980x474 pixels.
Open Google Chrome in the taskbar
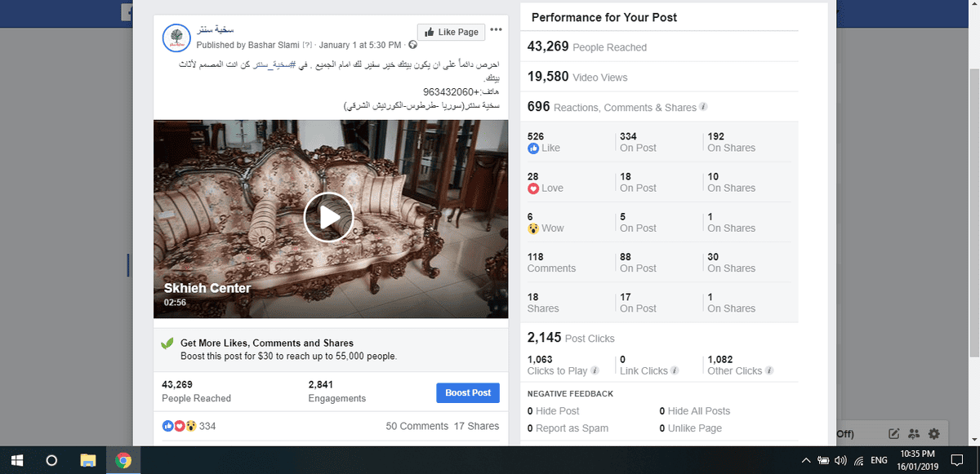[124, 460]
